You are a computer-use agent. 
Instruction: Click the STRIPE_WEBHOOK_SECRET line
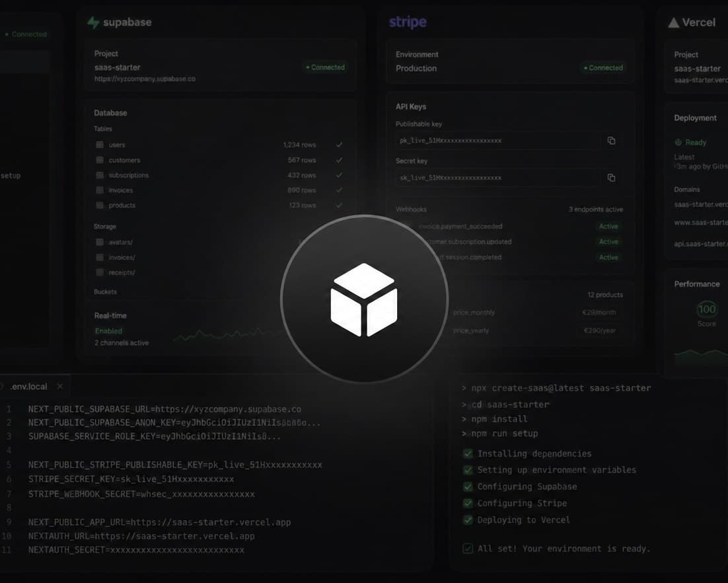[141, 494]
